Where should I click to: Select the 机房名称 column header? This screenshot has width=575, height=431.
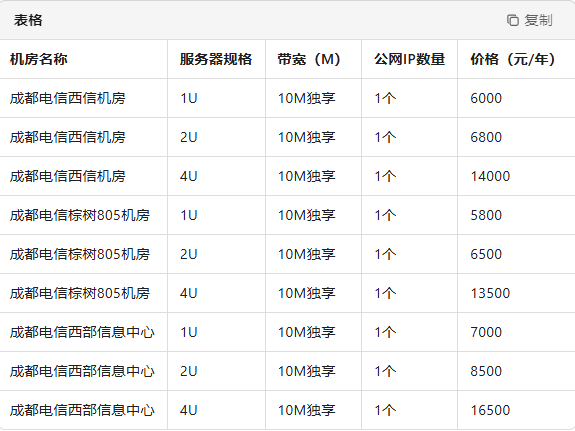coord(39,59)
